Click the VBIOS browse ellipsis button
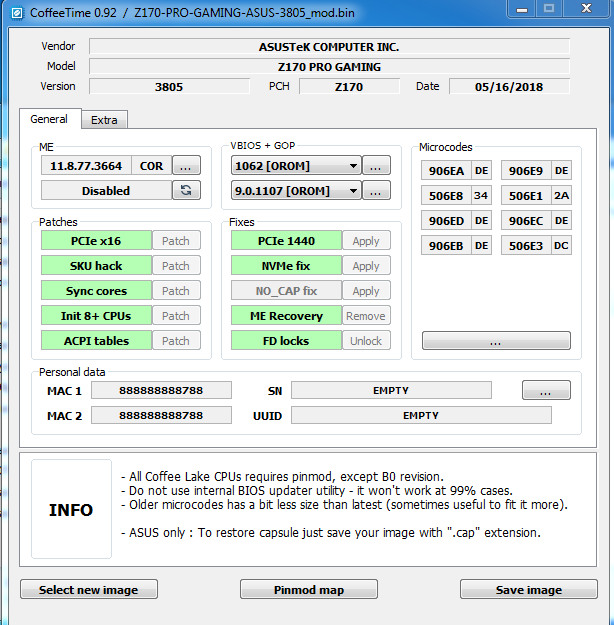 click(376, 165)
